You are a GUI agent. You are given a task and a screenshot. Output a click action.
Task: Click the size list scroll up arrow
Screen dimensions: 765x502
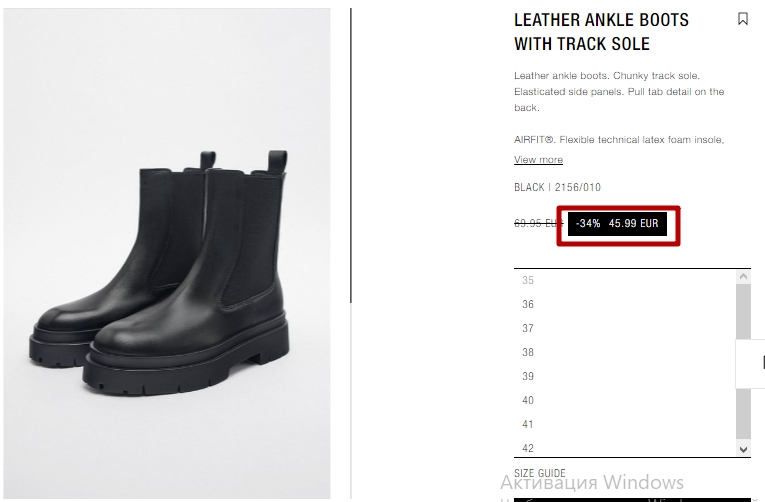(744, 277)
